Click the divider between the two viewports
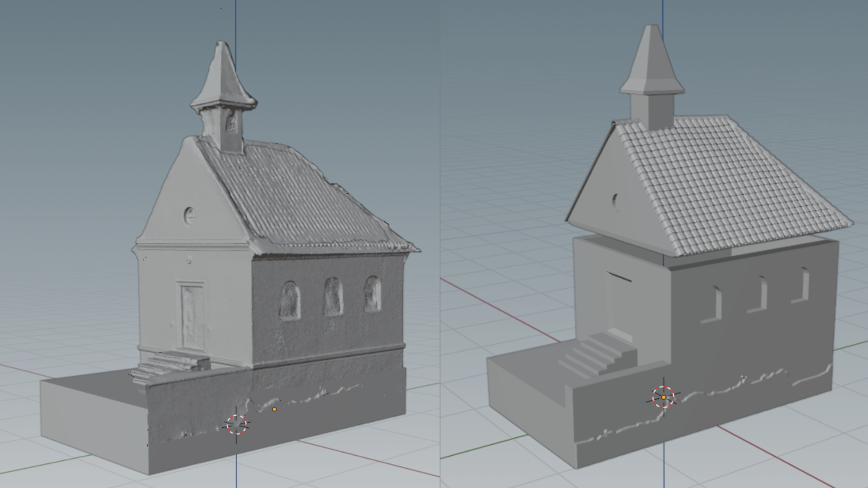 tap(440, 244)
